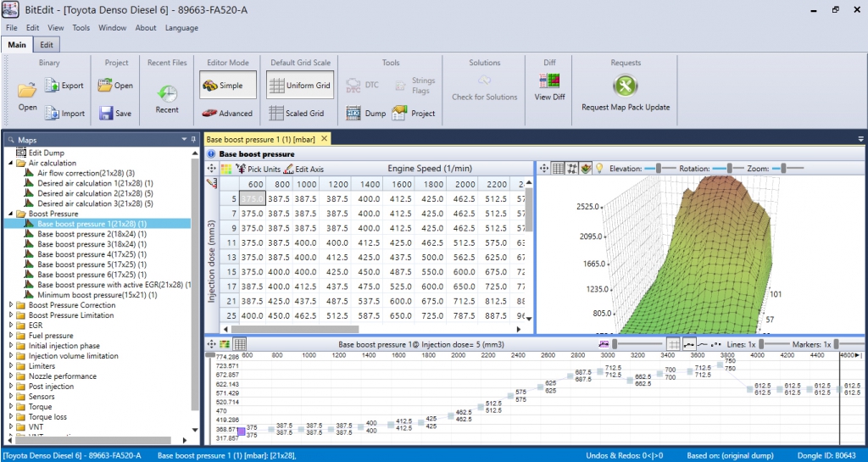Open the Language menu

pos(181,28)
